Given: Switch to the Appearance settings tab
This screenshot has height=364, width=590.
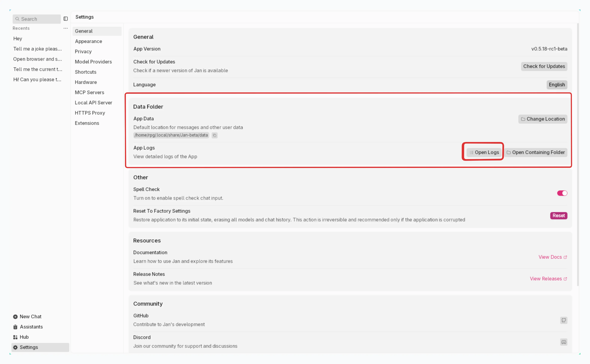Looking at the screenshot, I should [88, 41].
